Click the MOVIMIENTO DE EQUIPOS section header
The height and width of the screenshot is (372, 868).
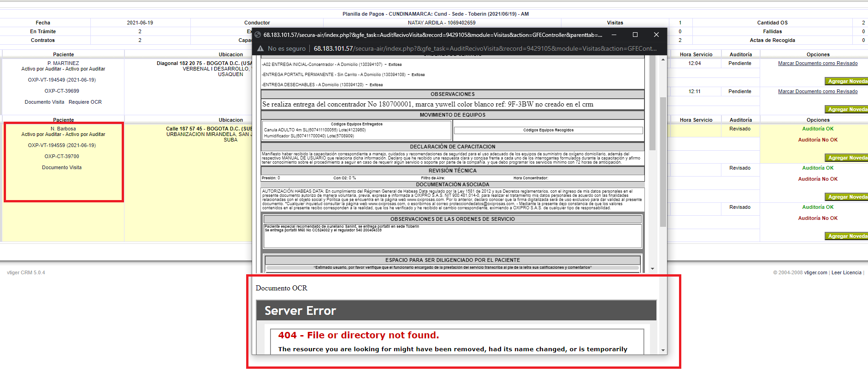click(453, 115)
